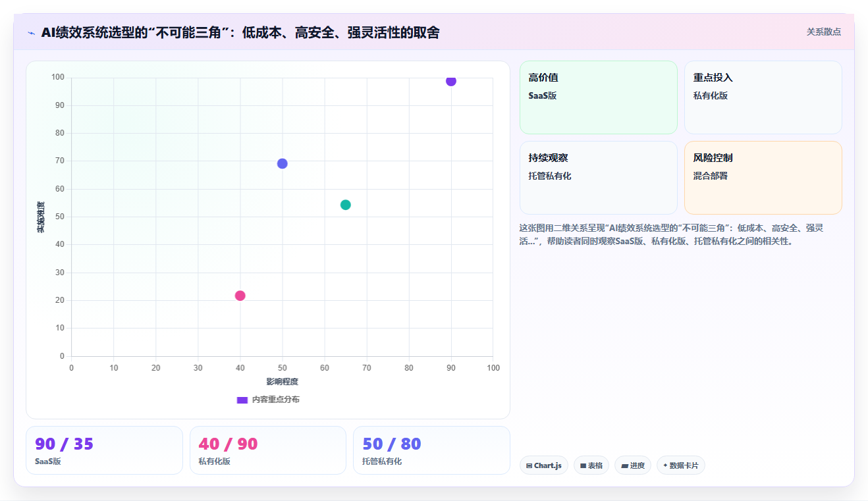Click the 进度 tag icon
This screenshot has width=868, height=501.
coord(624,465)
